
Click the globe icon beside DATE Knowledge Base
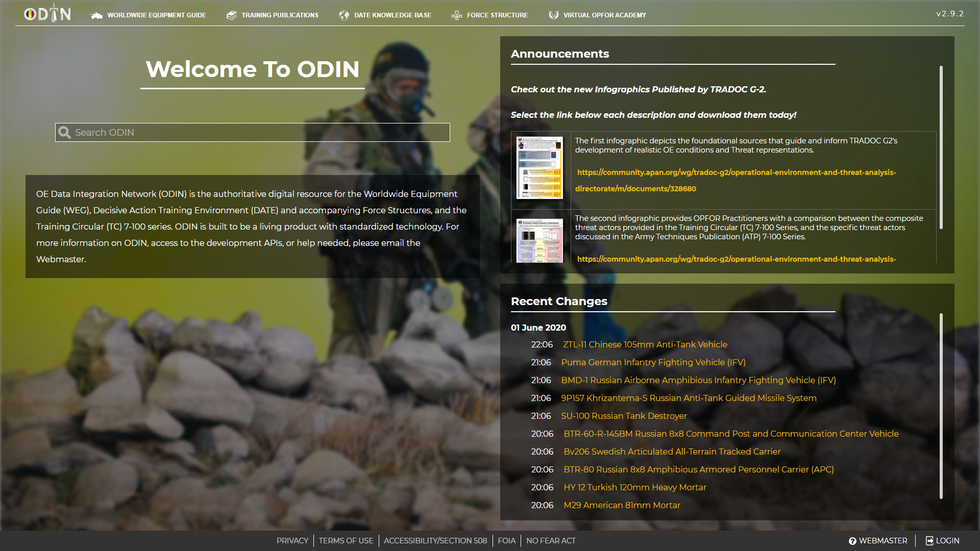pyautogui.click(x=344, y=15)
